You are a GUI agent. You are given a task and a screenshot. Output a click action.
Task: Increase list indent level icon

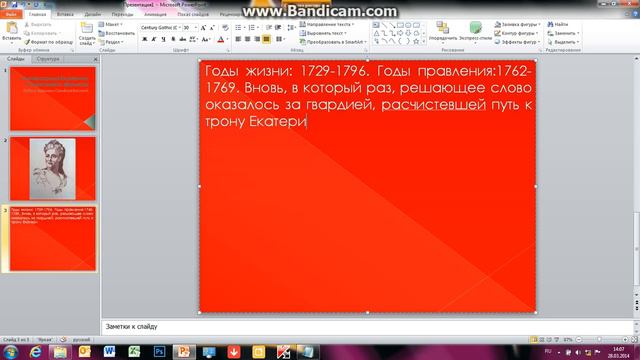click(x=278, y=28)
